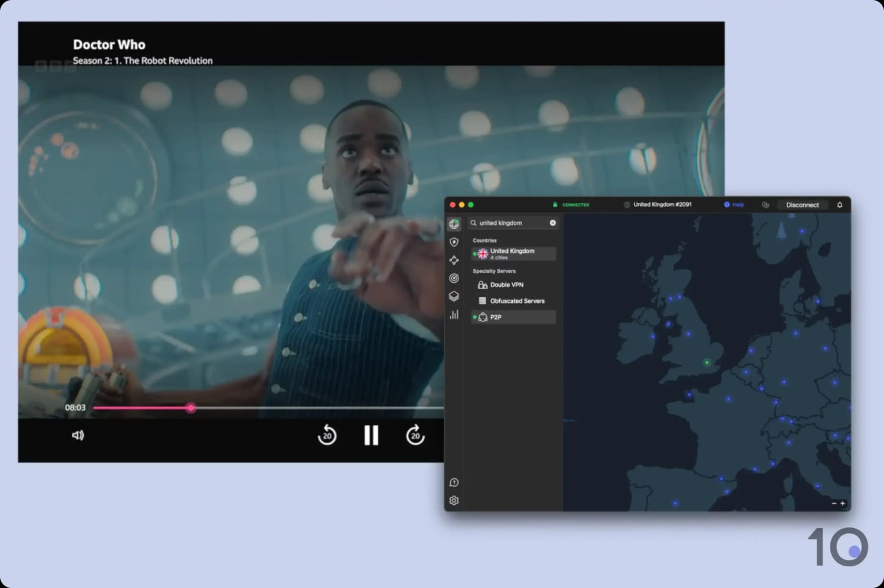Screen dimensions: 884x588
Task: Click the green lock connected icon
Action: click(x=555, y=204)
